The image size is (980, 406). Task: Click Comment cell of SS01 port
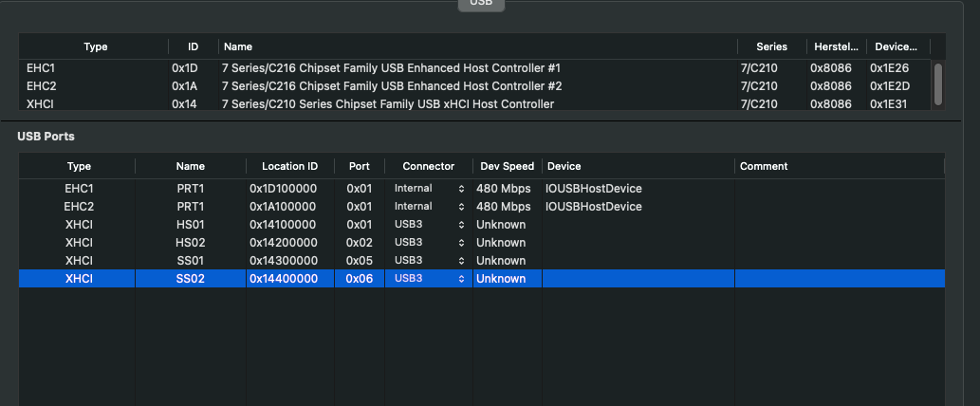839,261
